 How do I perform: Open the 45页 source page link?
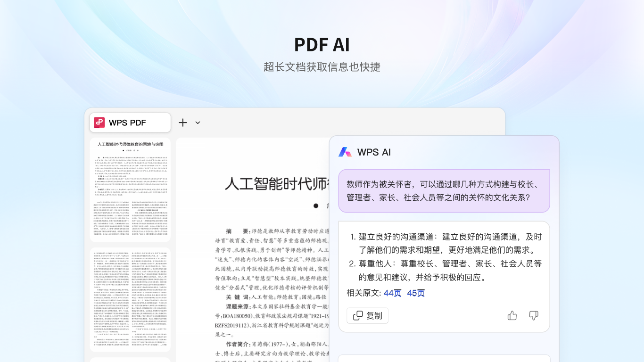416,293
